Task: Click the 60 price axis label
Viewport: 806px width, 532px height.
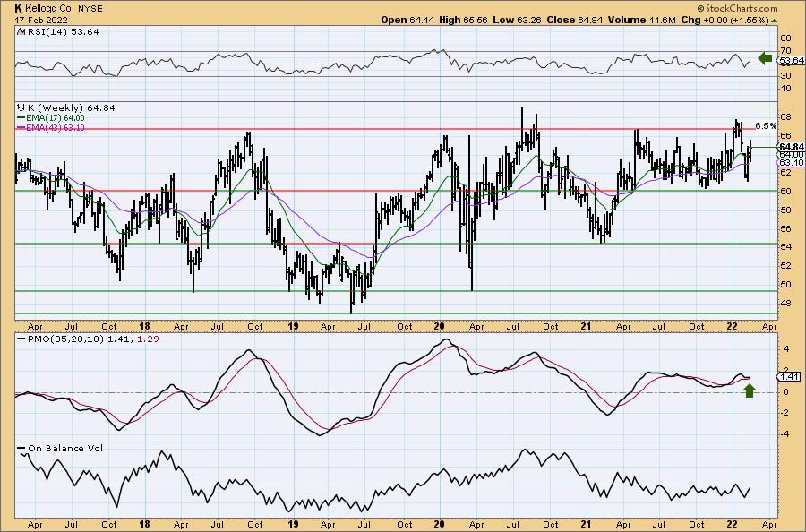Action: click(x=786, y=191)
